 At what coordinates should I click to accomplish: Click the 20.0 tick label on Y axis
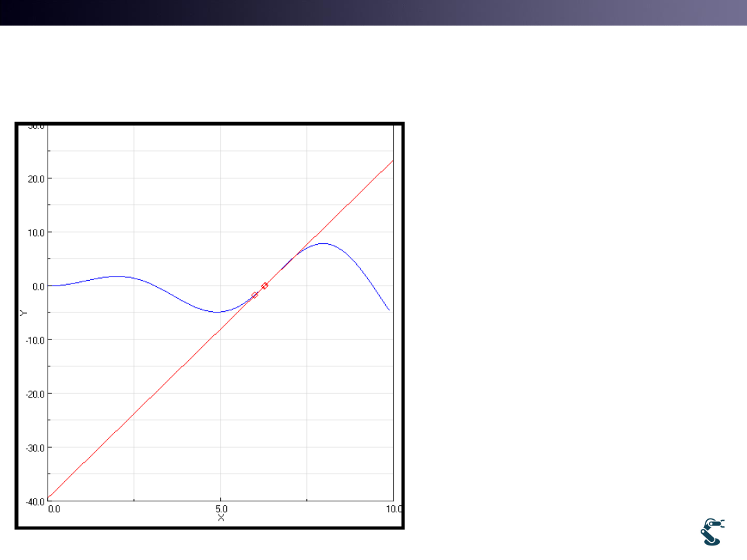(36, 178)
